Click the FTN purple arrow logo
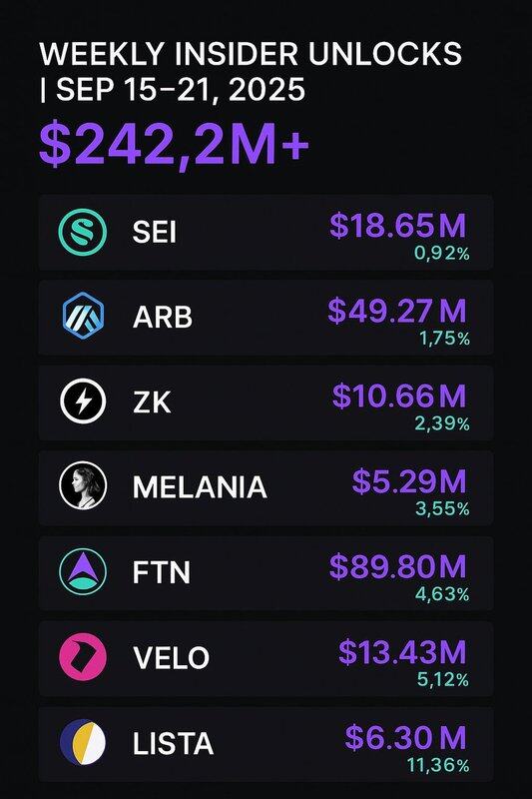Image resolution: width=532 pixels, height=799 pixels. (x=83, y=571)
